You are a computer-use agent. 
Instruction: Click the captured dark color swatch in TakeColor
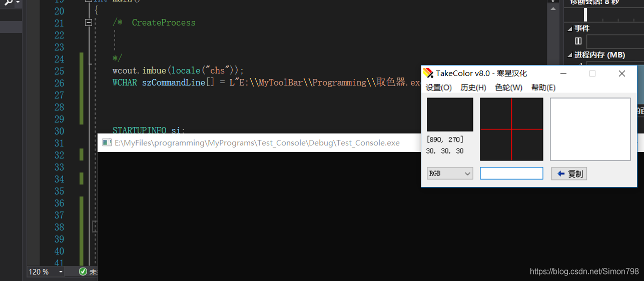pos(450,114)
